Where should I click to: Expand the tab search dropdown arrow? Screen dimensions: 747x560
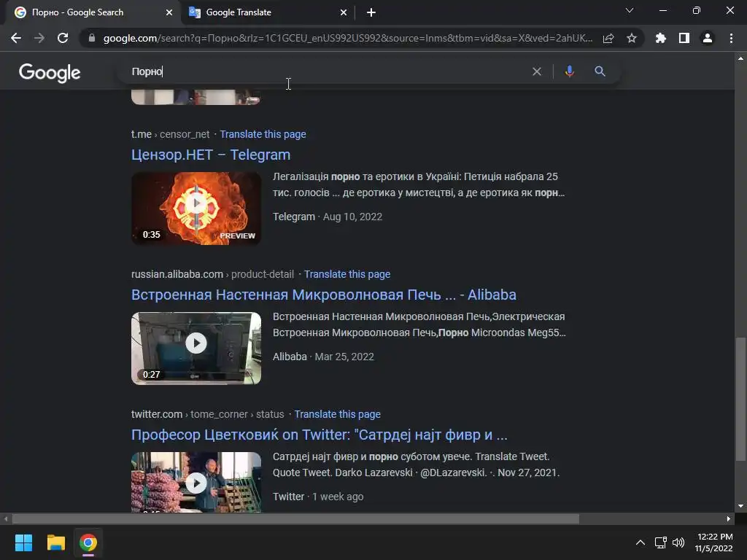[x=630, y=10]
